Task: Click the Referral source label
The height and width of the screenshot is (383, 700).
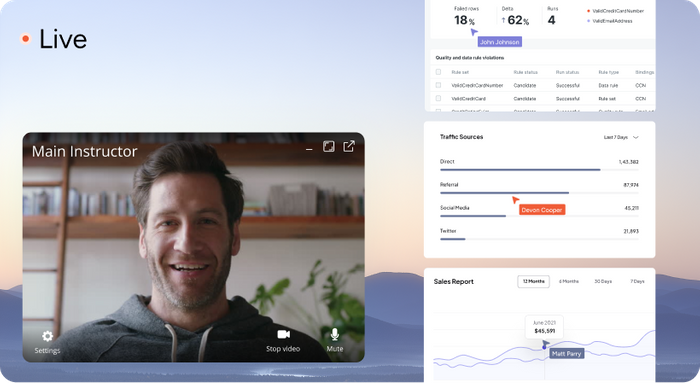Action: pos(449,184)
